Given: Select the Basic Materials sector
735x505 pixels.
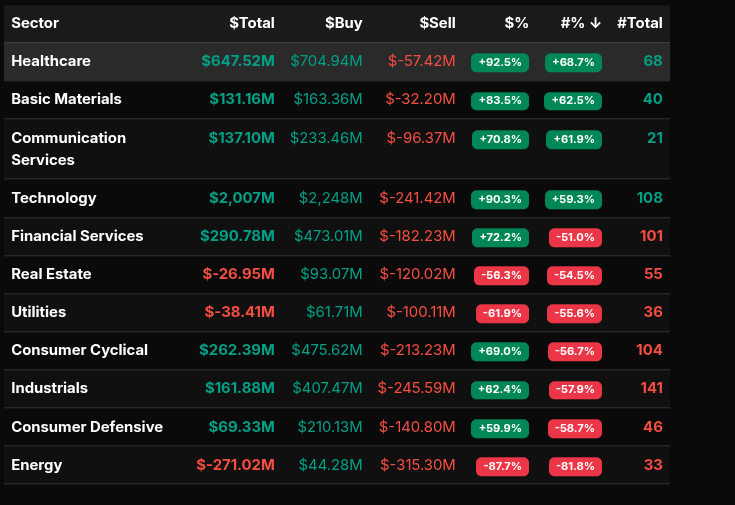Looking at the screenshot, I should pyautogui.click(x=66, y=99).
